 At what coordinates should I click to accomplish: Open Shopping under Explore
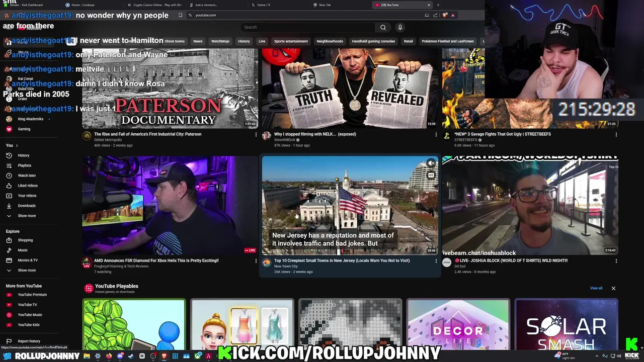25,240
